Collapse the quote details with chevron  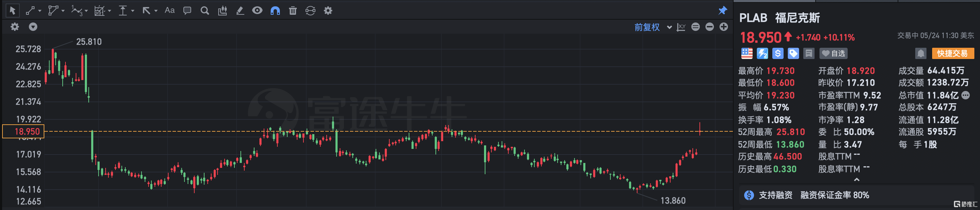tap(856, 179)
